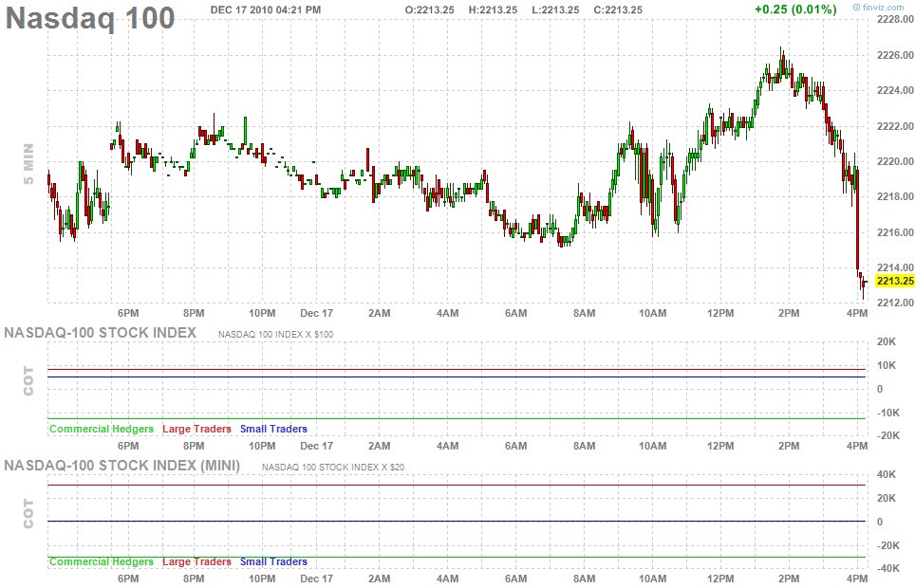Viewport: 915px width, 588px height.
Task: Click the 6PM label on the price chart axis
Action: click(x=128, y=313)
